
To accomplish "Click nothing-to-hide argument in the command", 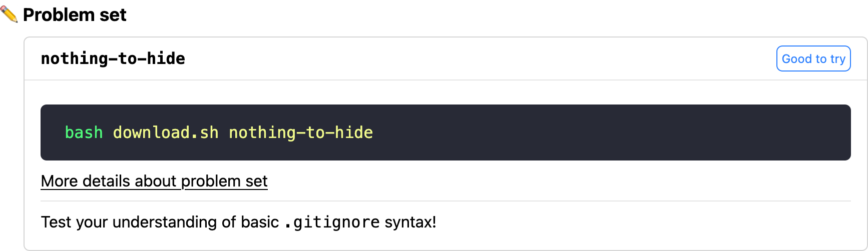I will coord(301,132).
